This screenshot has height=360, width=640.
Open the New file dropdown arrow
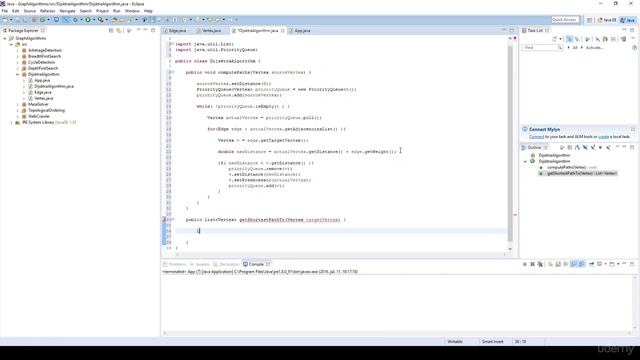(x=11, y=20)
